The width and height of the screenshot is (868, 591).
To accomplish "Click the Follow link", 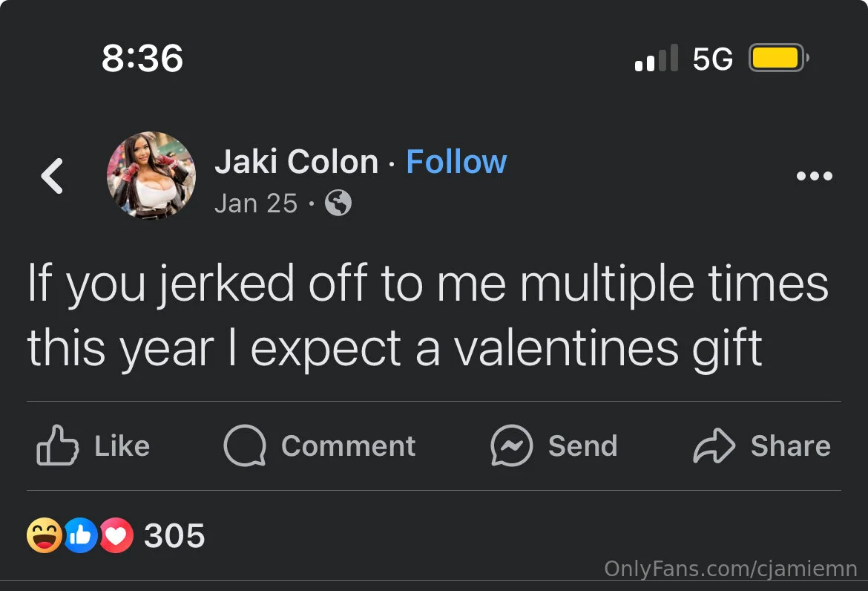I will point(456,162).
